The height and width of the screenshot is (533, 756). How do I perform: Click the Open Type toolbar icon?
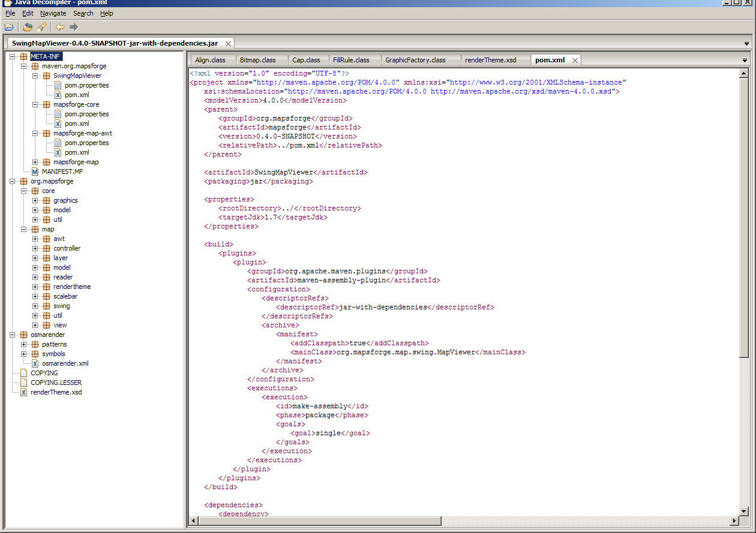coord(28,27)
